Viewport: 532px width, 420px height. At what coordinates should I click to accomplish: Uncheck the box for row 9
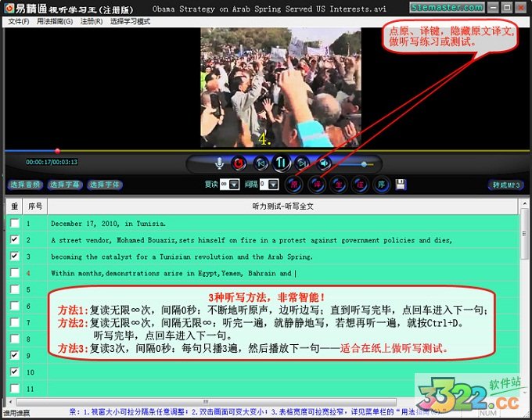click(15, 355)
